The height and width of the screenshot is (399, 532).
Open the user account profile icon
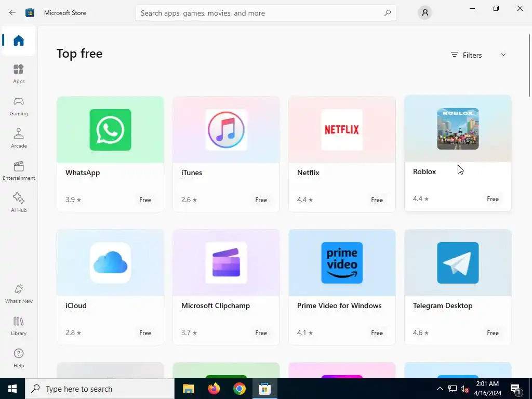(x=425, y=13)
